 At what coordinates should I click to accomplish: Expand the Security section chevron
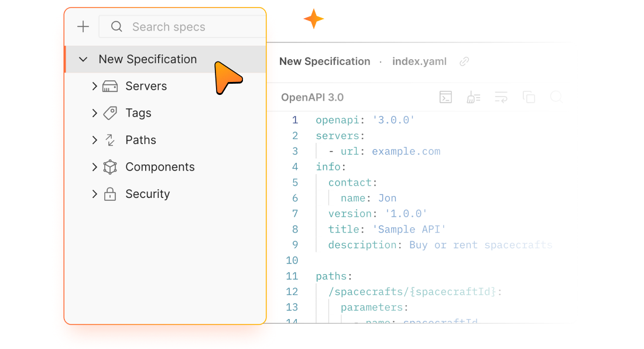pos(94,194)
